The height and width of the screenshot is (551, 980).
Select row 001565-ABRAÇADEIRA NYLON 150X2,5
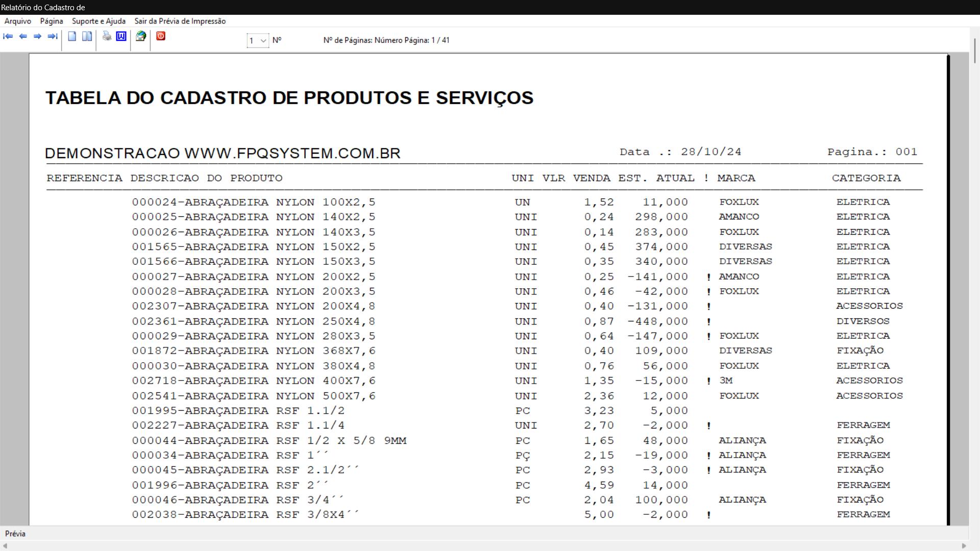(x=511, y=247)
